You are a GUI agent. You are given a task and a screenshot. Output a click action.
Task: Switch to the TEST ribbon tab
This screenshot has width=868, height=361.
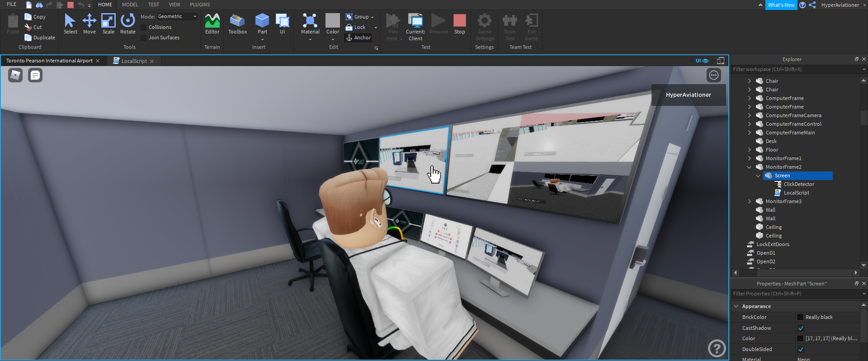[x=154, y=5]
